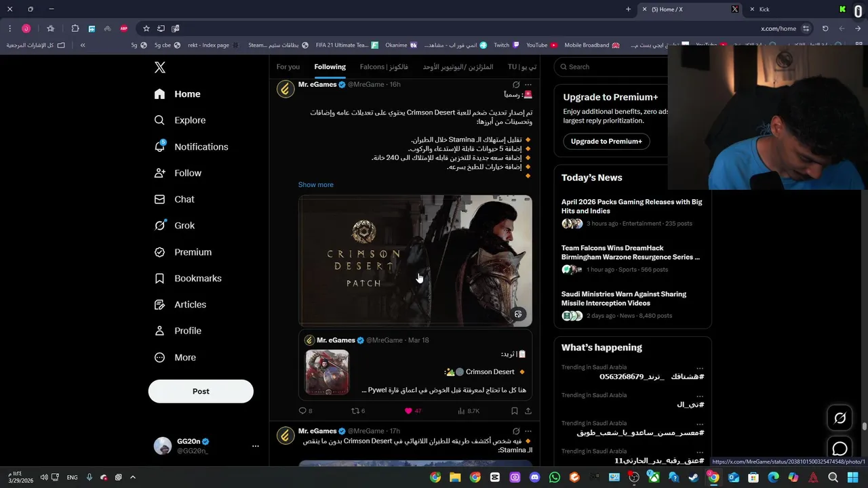Screen dimensions: 868x488
Task: View analytics showing 8.7K views
Action: 469,411
